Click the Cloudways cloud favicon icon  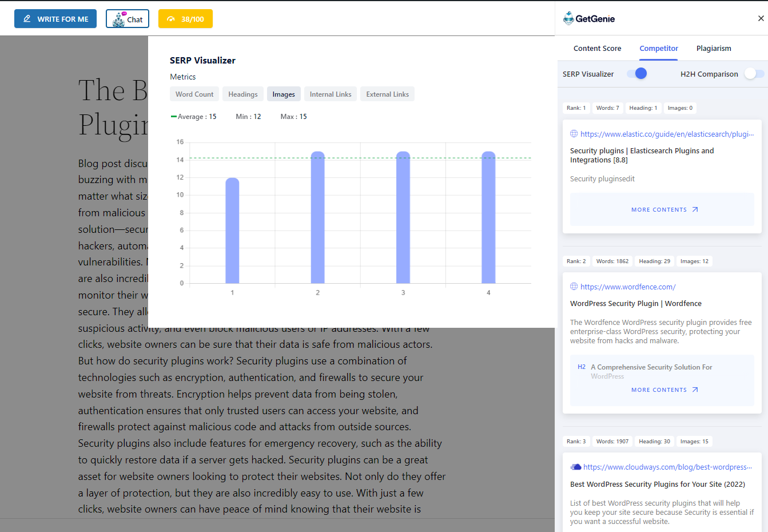[x=576, y=467]
